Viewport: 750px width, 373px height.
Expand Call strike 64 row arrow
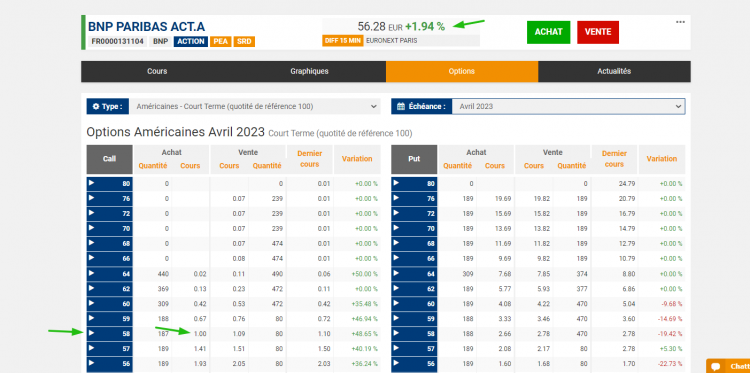point(92,273)
